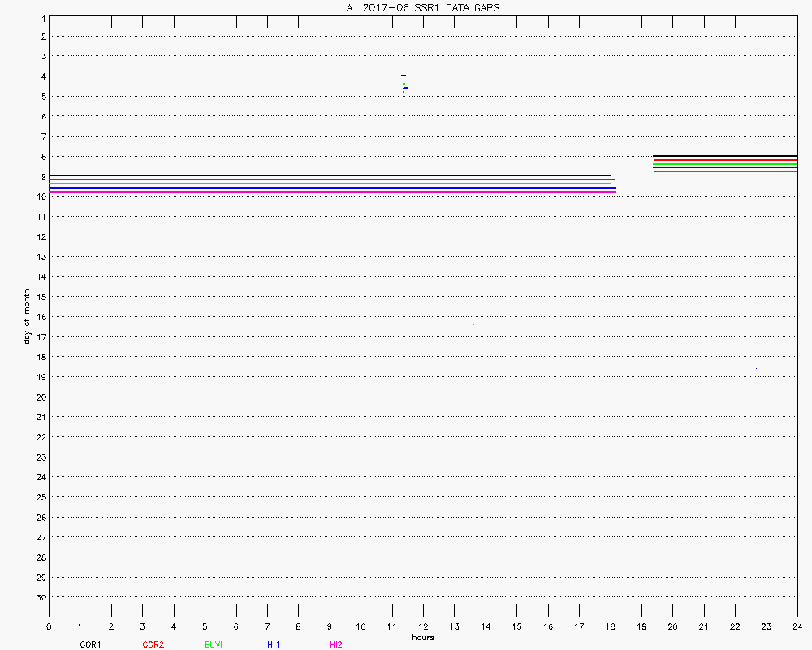Click hour 12 on the x-axis

tap(423, 626)
